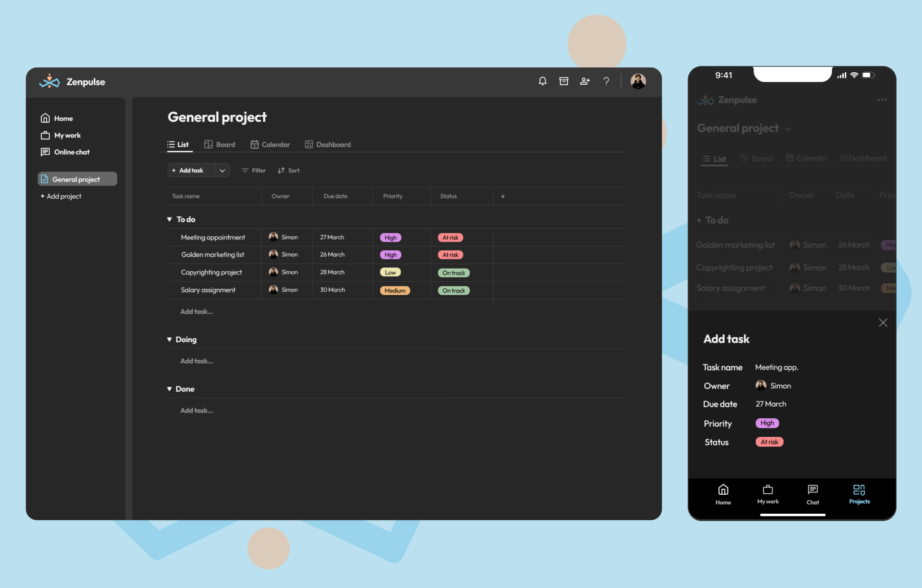Tap Chat icon in mobile bottom bar

point(813,490)
